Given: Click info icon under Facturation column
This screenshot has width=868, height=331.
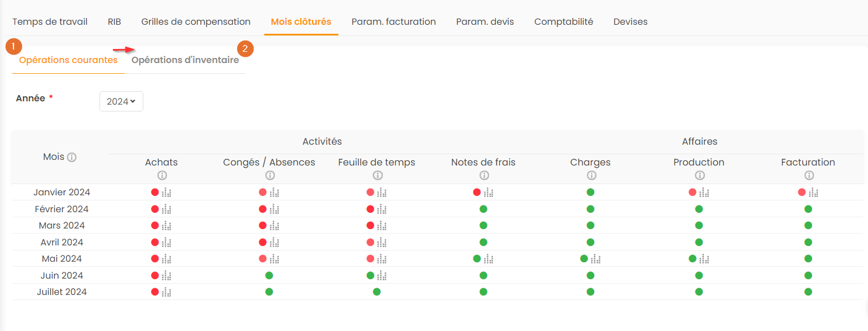Looking at the screenshot, I should click(808, 175).
